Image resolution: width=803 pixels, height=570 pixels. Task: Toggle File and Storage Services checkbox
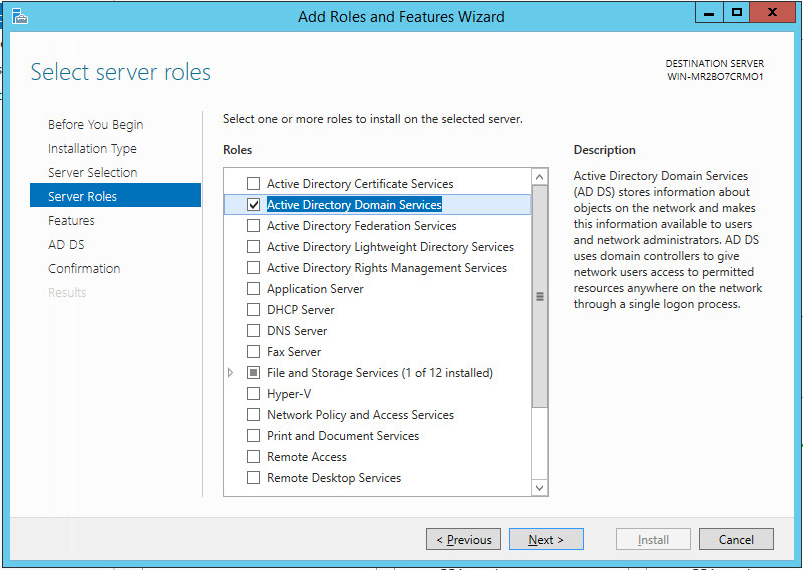(253, 373)
